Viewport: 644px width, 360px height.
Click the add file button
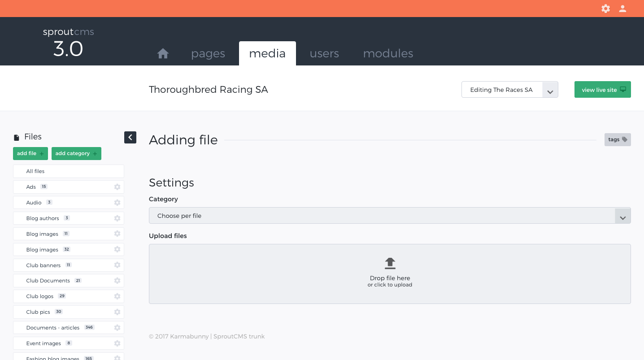pyautogui.click(x=30, y=153)
